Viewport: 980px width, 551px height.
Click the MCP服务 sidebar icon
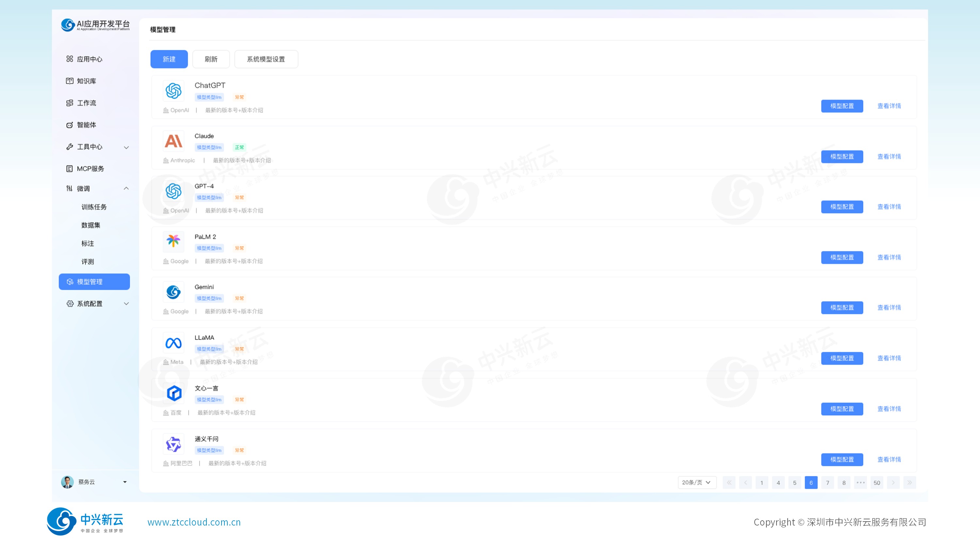(x=70, y=169)
